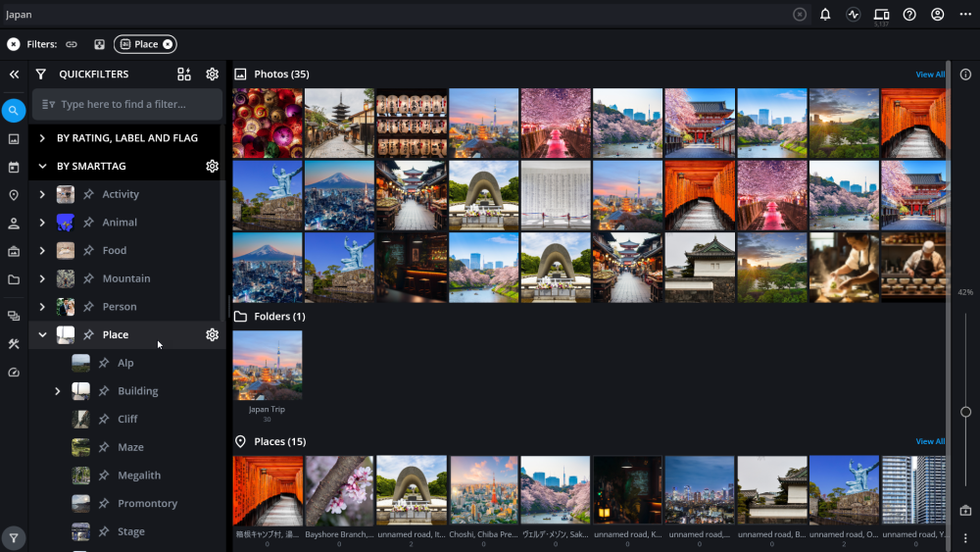Pin the Activity smart tag filter
This screenshot has height=552, width=980.
(88, 194)
